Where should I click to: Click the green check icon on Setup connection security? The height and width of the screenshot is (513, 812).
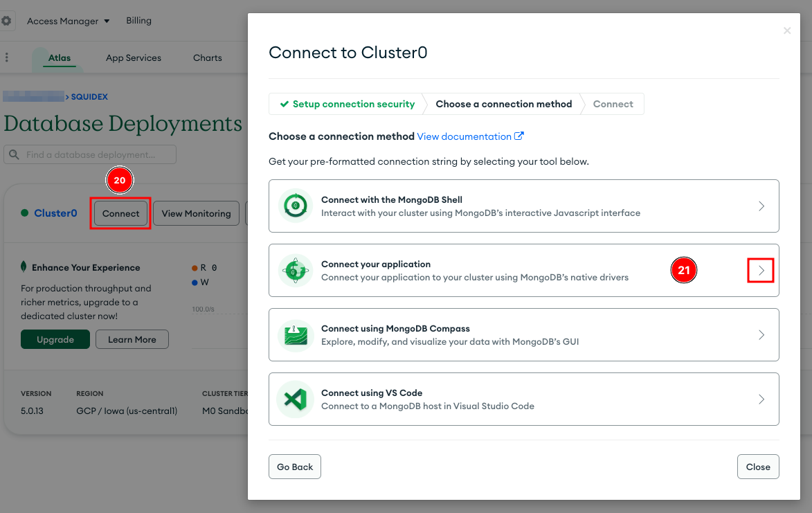coord(285,104)
